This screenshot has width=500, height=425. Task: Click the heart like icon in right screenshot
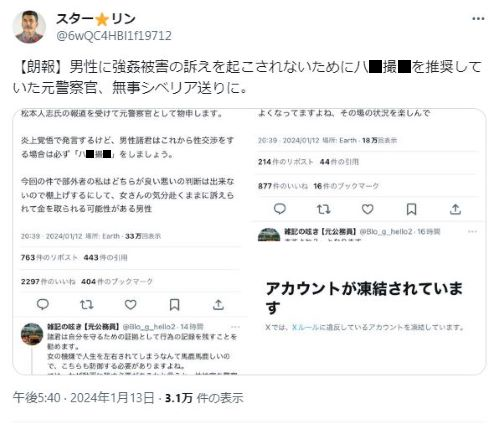(367, 209)
